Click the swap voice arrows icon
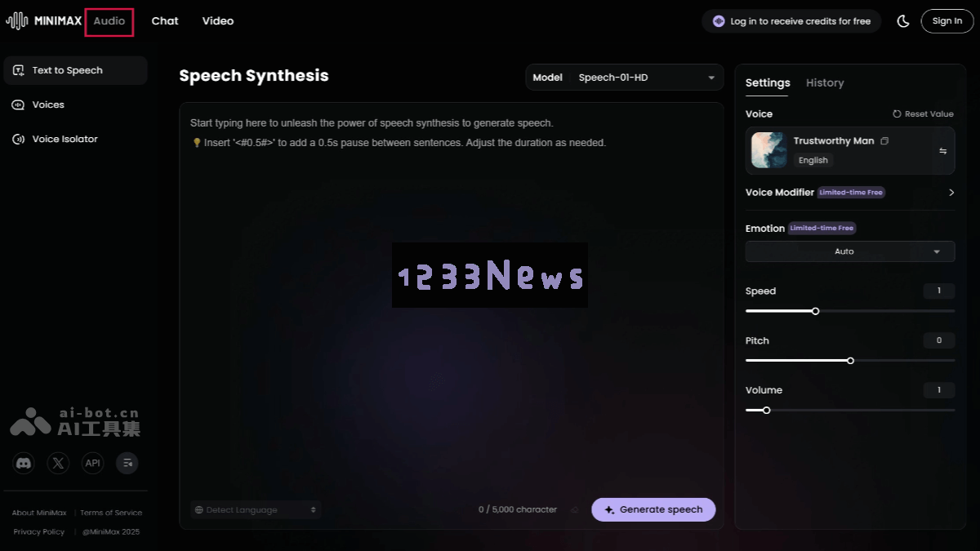 942,151
